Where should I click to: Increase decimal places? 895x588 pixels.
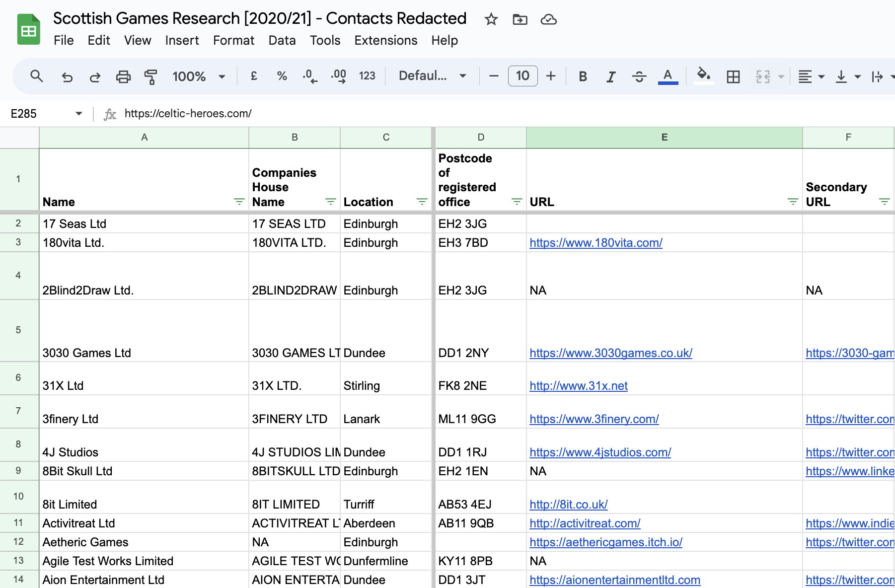point(339,76)
